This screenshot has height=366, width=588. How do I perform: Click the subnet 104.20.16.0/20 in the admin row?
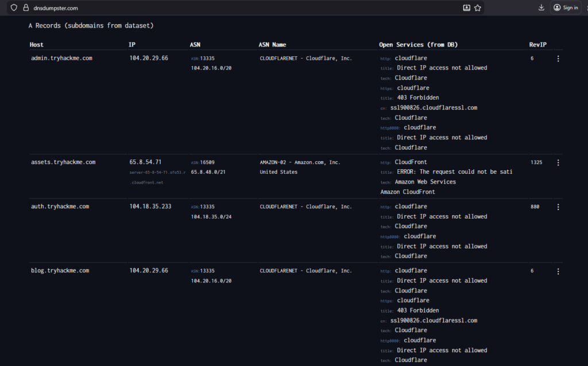coord(211,68)
